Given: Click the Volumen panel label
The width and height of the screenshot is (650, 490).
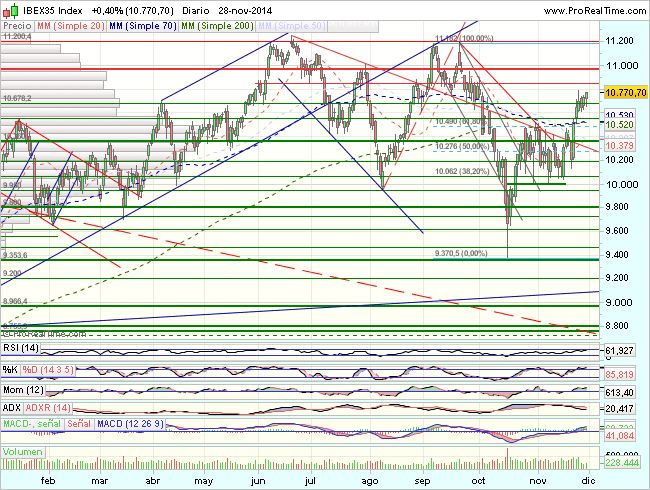Looking at the screenshot, I should (x=22, y=452).
